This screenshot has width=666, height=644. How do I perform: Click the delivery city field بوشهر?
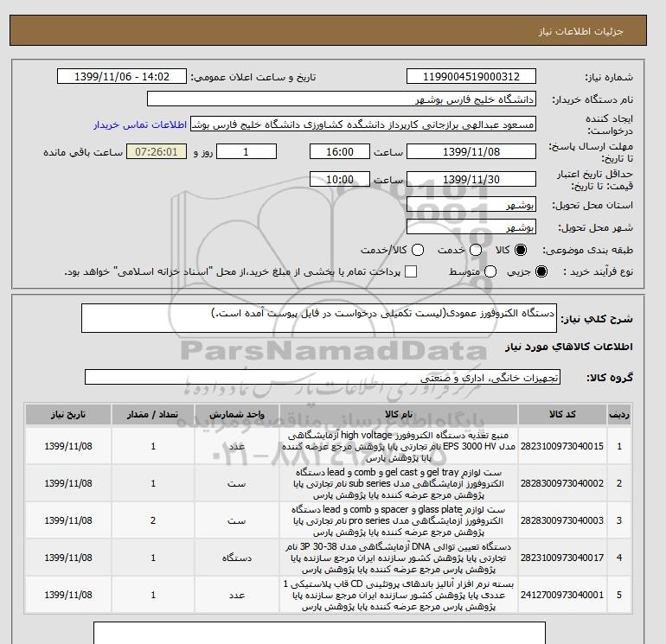point(471,227)
